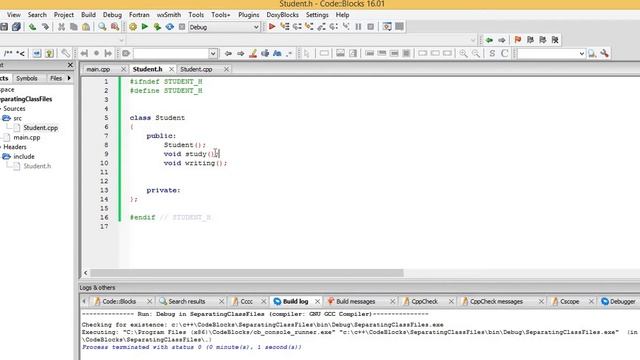Image resolution: width=640 pixels, height=360 pixels.
Task: Open the Replace icon
Action: point(115,27)
